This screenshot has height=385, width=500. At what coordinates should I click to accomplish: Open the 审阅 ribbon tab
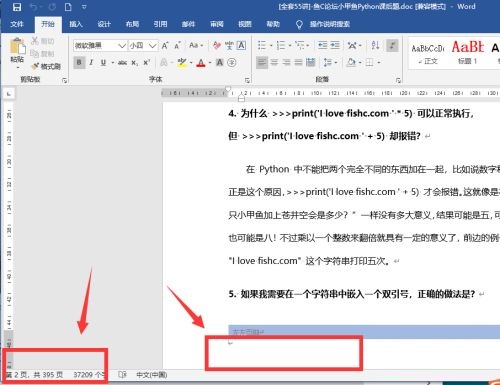click(x=217, y=24)
